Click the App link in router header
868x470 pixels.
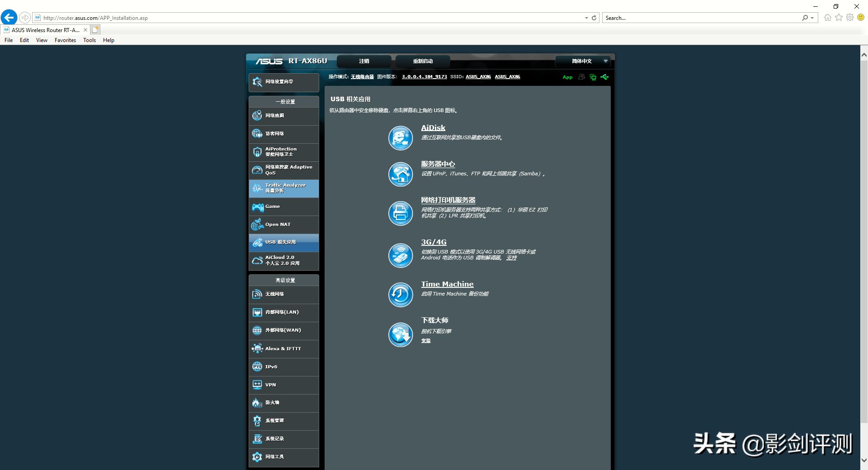coord(567,77)
